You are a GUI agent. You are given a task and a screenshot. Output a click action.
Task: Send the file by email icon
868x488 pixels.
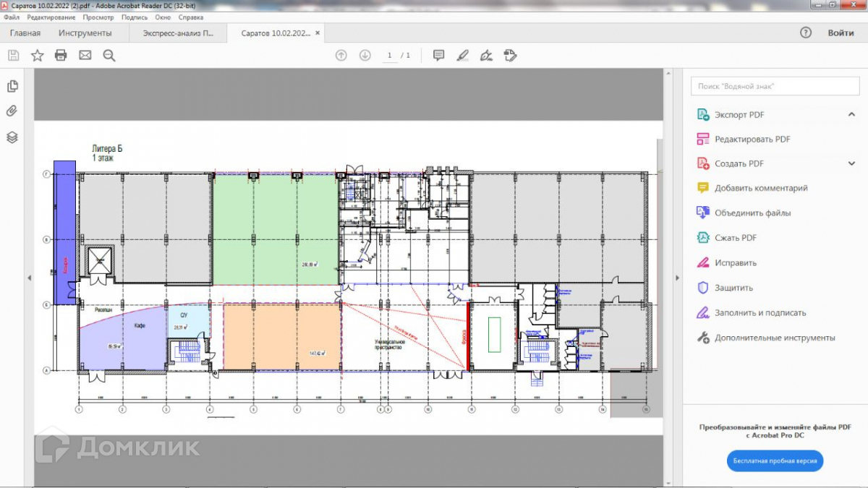(85, 56)
